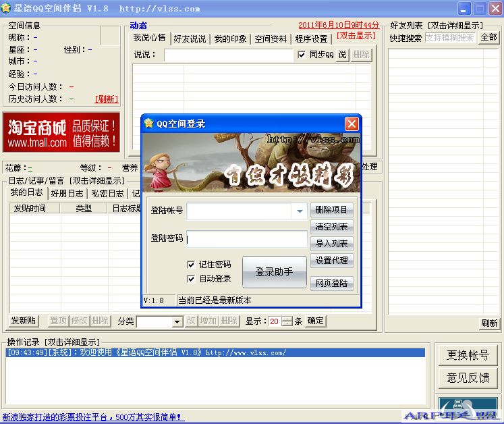The image size is (504, 424).
Task: Click the 类型 column header
Action: (84, 209)
